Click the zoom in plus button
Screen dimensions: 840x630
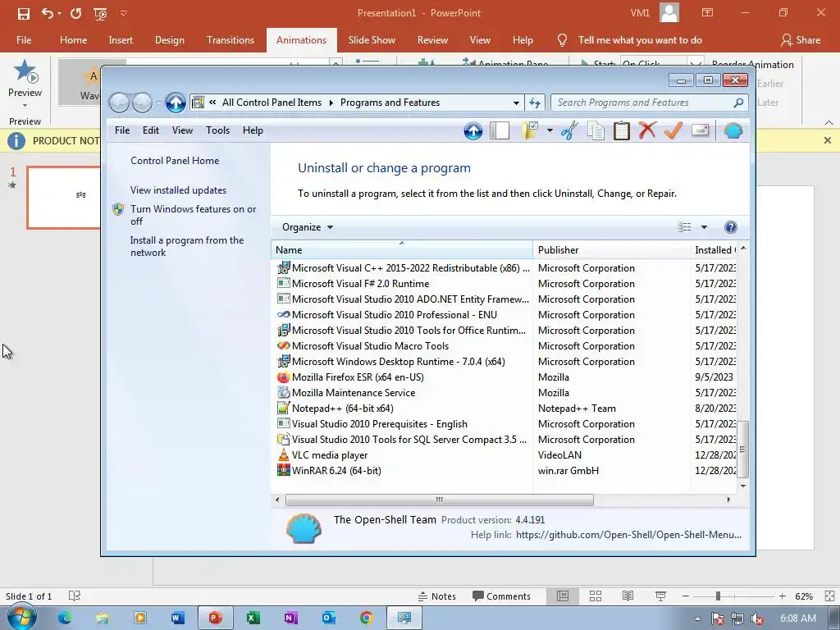[x=782, y=596]
